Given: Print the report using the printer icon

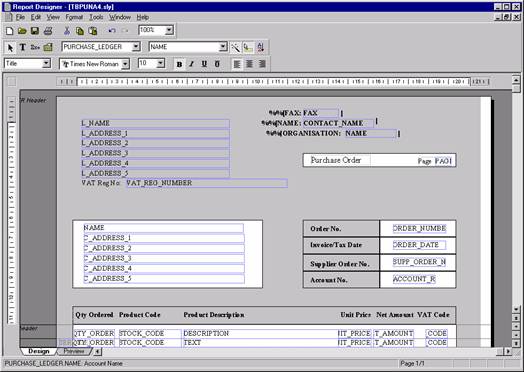Looking at the screenshot, I should (48, 31).
